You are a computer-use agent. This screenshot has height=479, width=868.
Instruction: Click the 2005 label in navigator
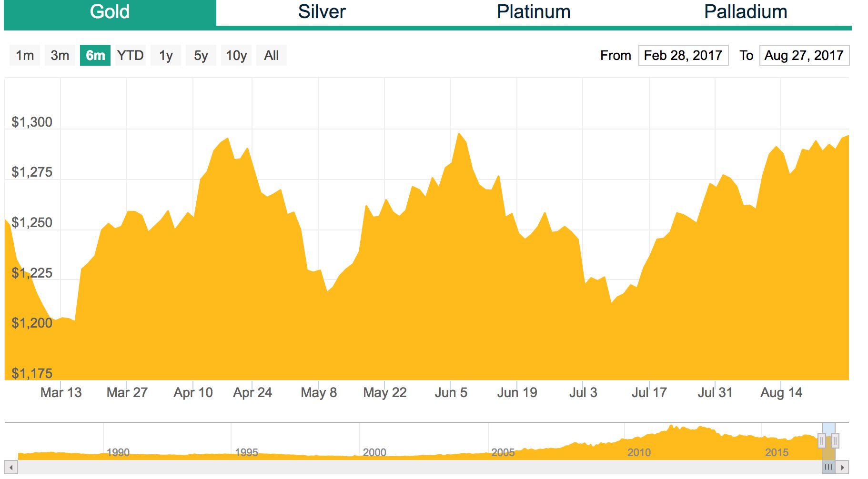point(503,452)
